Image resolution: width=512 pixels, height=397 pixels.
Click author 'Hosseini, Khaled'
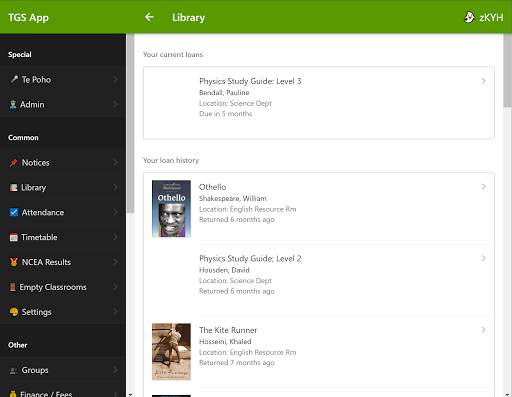(225, 341)
